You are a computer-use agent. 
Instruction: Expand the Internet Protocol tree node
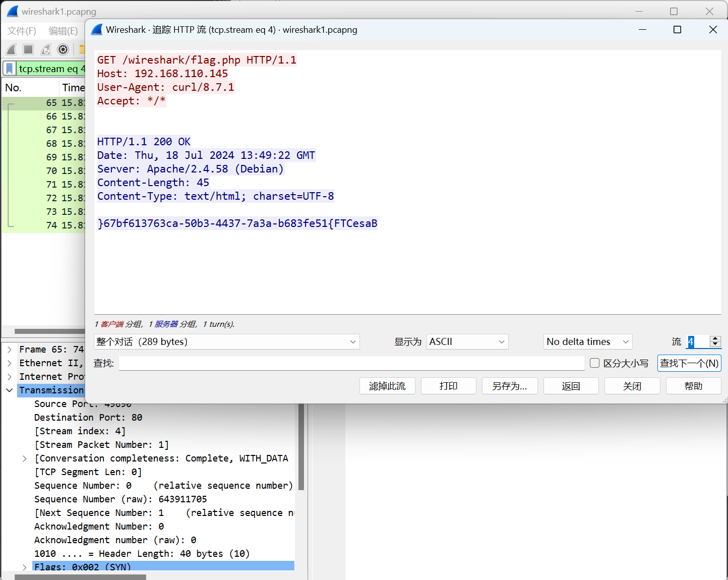[x=9, y=377]
